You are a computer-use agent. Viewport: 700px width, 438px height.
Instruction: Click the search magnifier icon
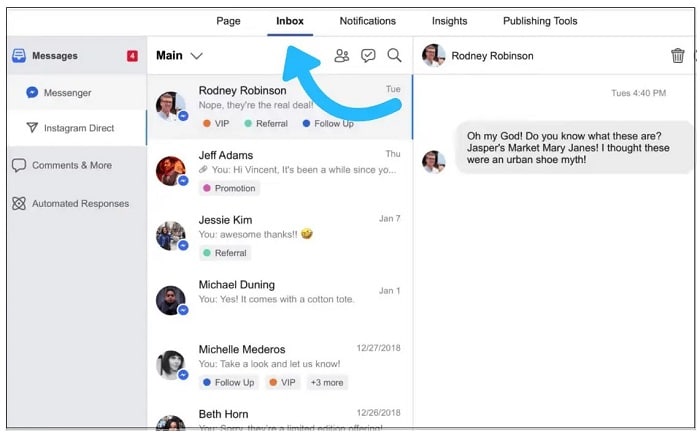pos(394,55)
